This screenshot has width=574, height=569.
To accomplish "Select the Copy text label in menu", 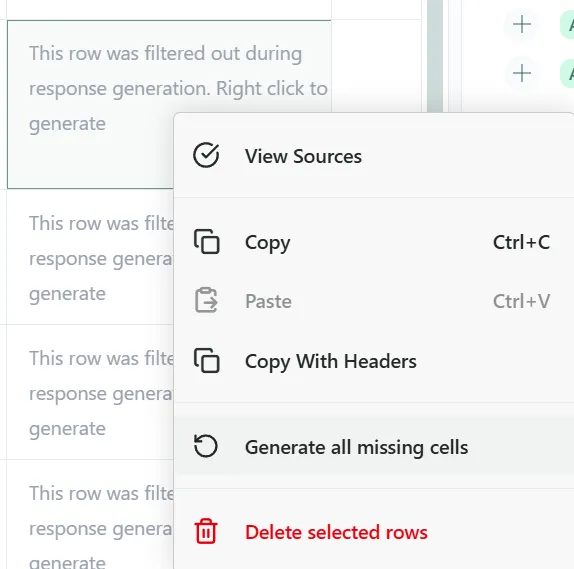I will tap(268, 242).
